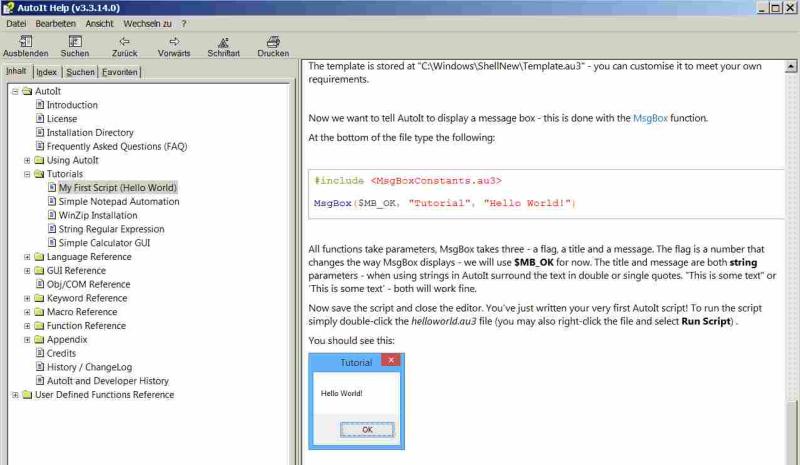The image size is (800, 465).
Task: Open the Wechseln zu menu
Action: pos(147,23)
